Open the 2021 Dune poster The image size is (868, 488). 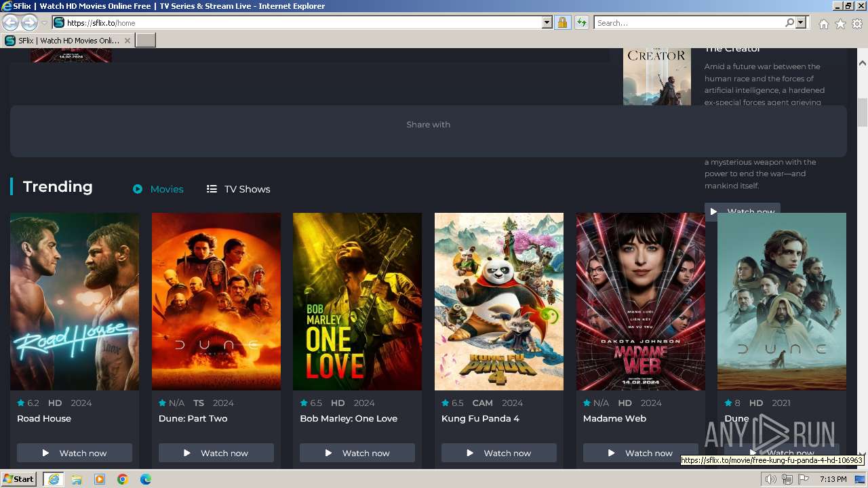point(782,302)
